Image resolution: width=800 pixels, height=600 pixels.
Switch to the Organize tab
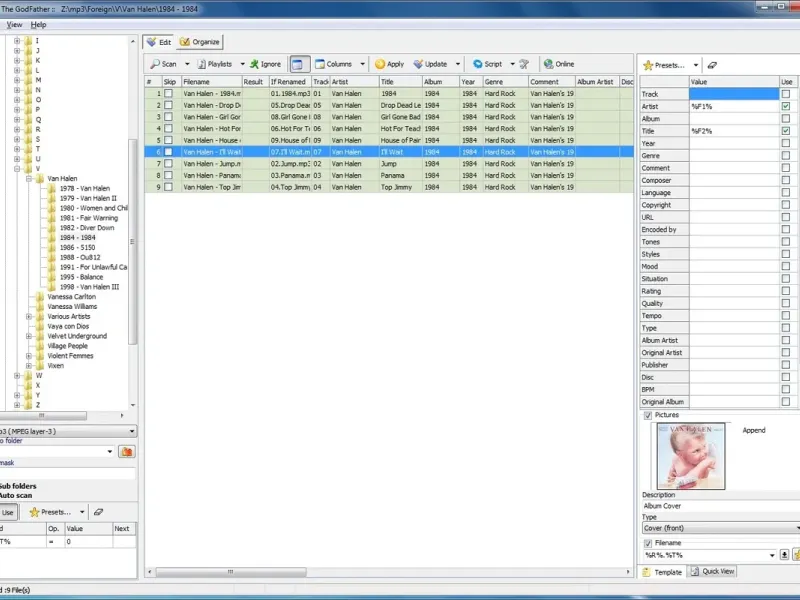click(x=199, y=42)
